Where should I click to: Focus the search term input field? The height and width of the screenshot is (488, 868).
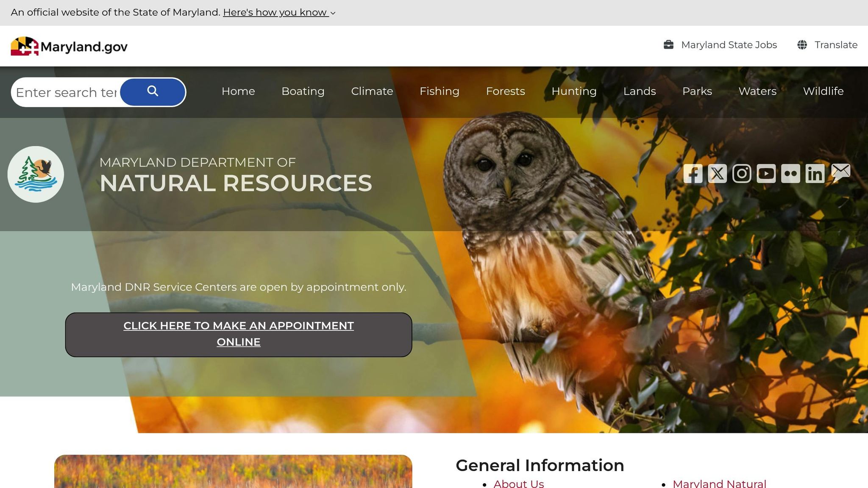[x=66, y=92]
